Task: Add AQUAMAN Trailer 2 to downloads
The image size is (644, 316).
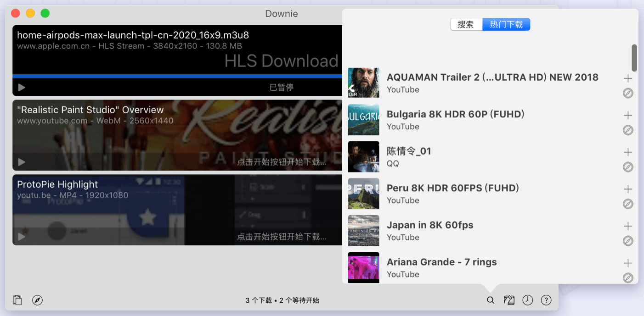Action: (628, 78)
